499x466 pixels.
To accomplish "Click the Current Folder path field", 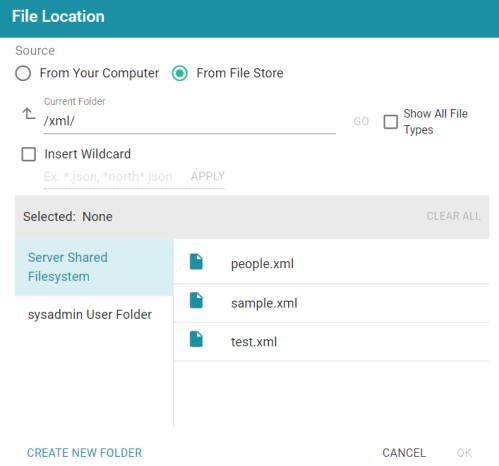I will [190, 121].
